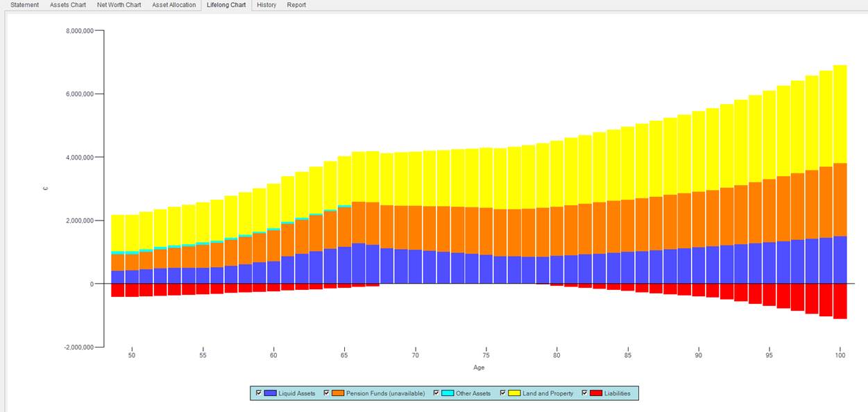
Task: Switch to the Report tab
Action: click(296, 5)
